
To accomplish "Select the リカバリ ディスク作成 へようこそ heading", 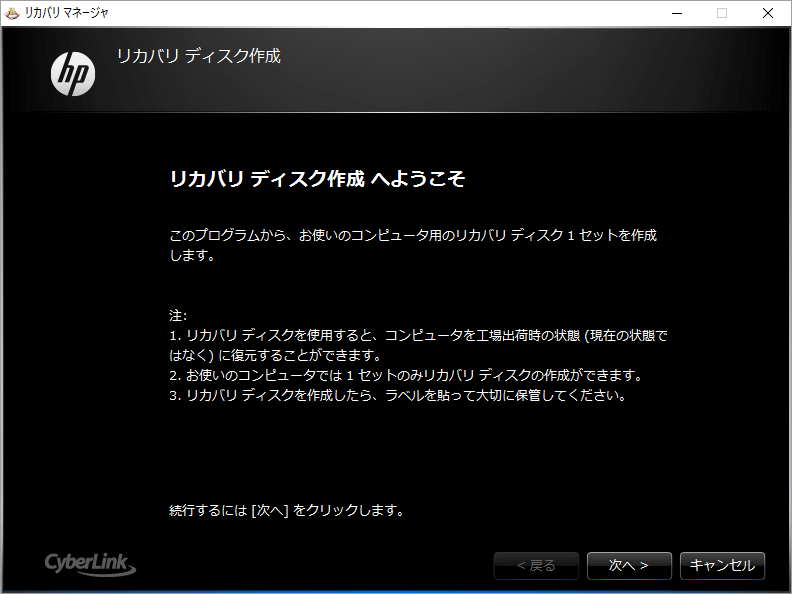I will [x=317, y=179].
